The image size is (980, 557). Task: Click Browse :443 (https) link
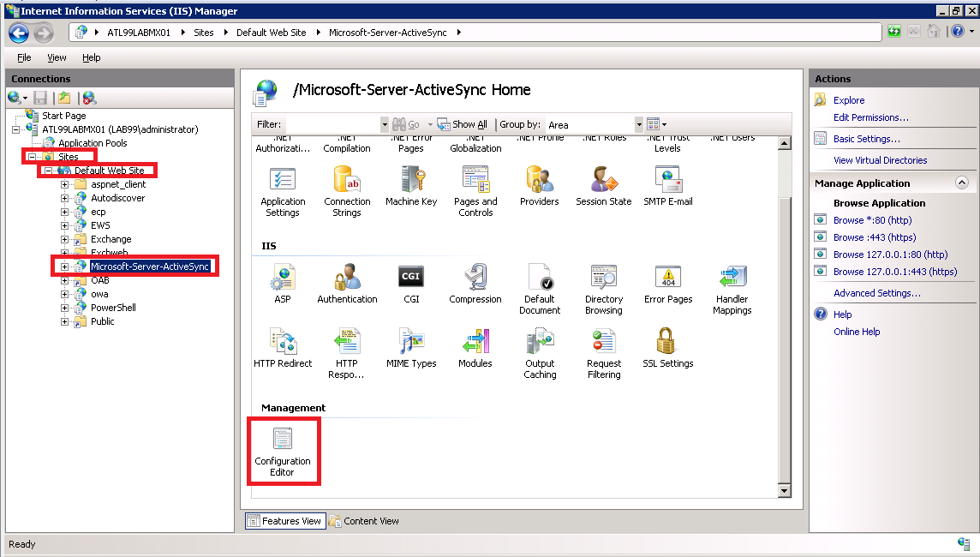875,237
